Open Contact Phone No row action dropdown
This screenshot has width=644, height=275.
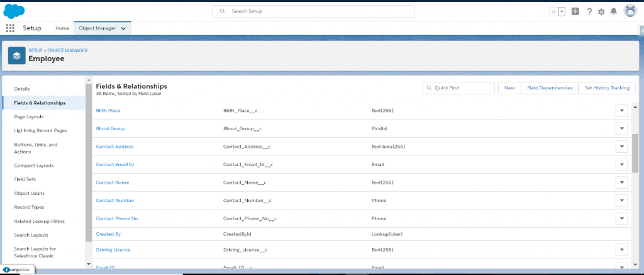point(622,219)
